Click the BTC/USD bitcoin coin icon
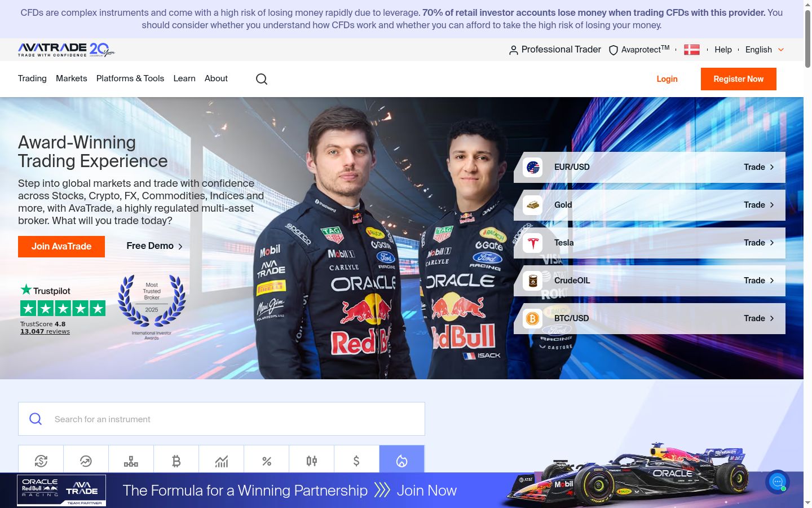 (533, 318)
